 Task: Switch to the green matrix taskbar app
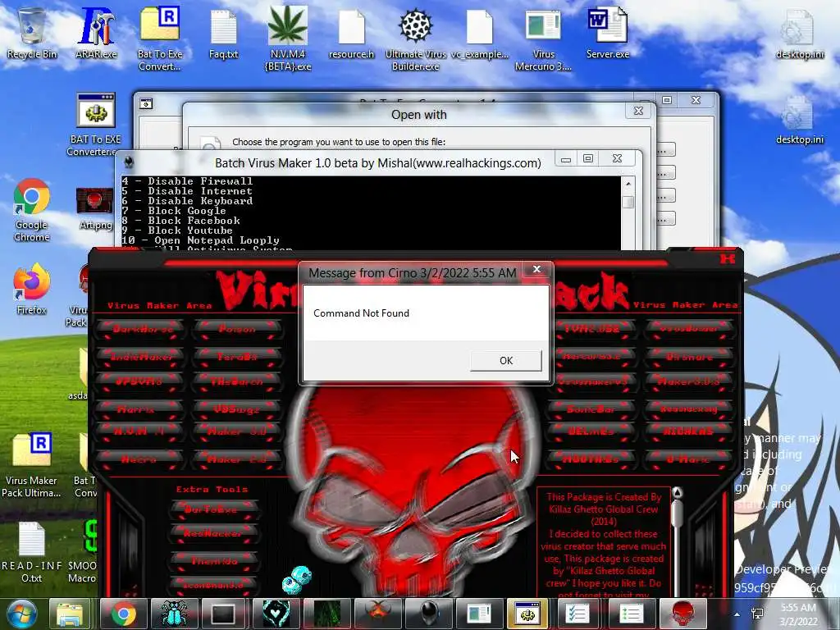click(x=326, y=614)
